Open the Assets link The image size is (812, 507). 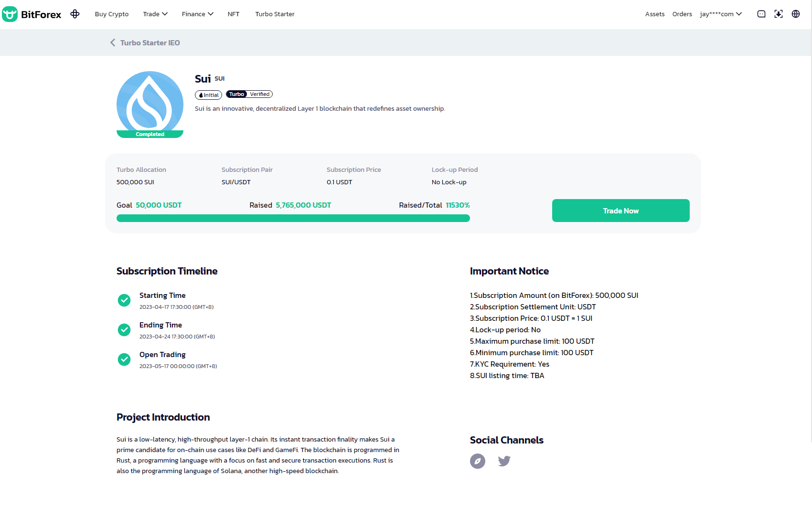click(655, 14)
